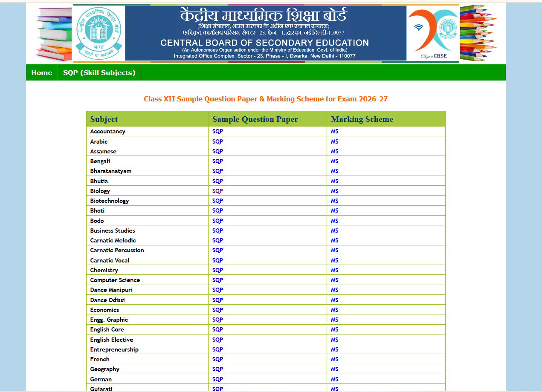Open Carnatic Melodic MS link
The image size is (542, 392).
(335, 240)
